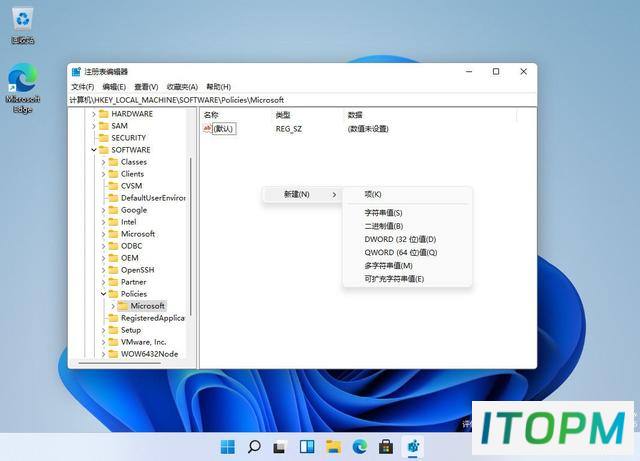Open Microsoft Store taskbar icon

pos(386,447)
